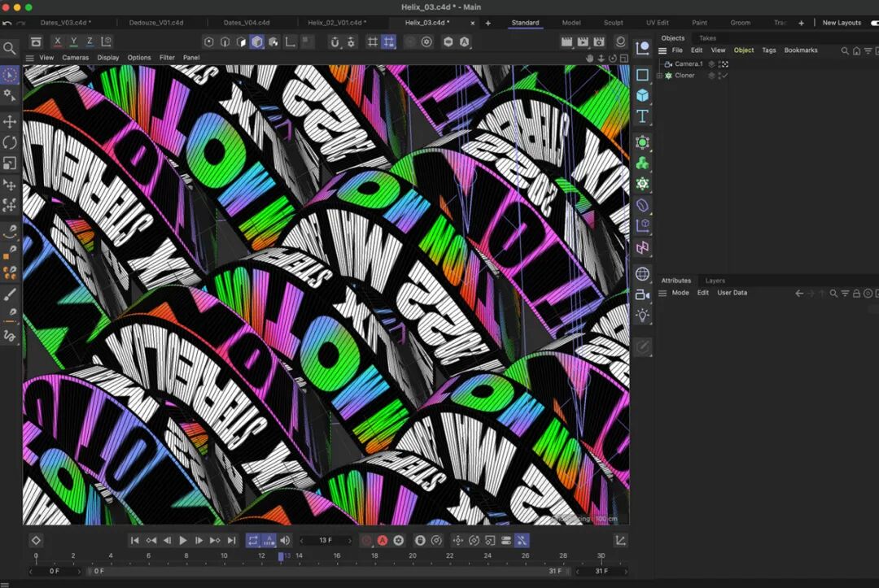Play the animation forward
The width and height of the screenshot is (879, 588).
click(x=183, y=540)
